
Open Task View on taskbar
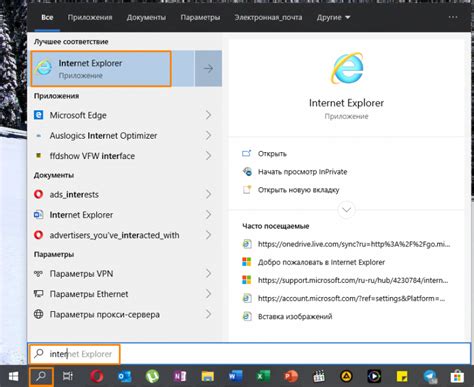pyautogui.click(x=68, y=377)
